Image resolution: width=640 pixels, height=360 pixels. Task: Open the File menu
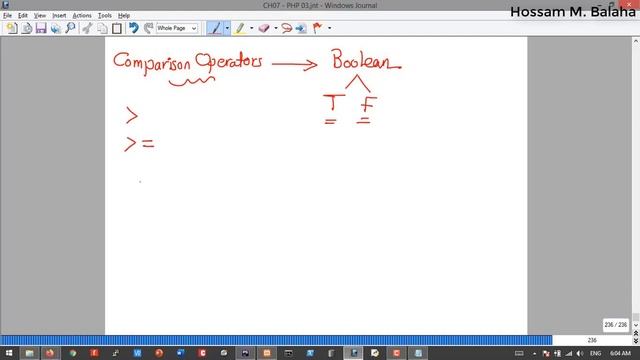click(7, 16)
